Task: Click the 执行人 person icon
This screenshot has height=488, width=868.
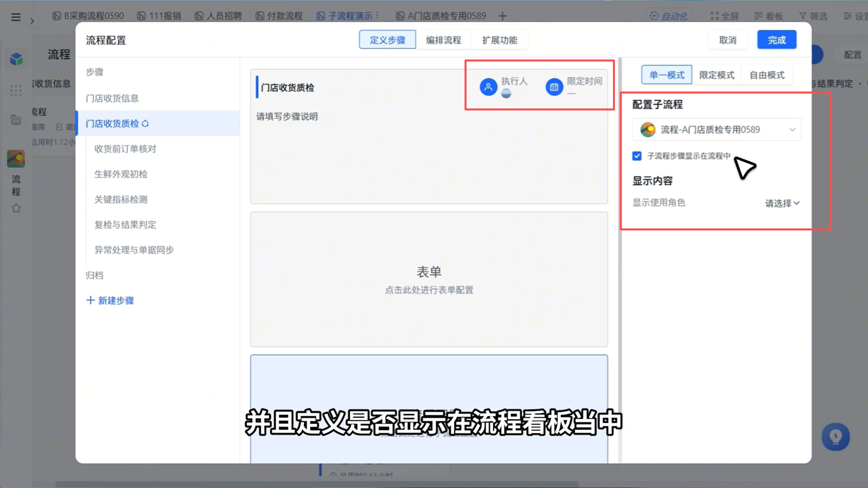Action: point(488,87)
